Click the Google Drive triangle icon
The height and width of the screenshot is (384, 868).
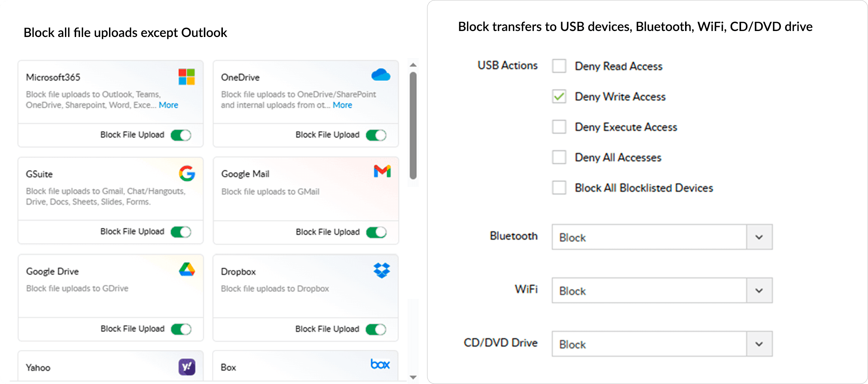pos(187,269)
